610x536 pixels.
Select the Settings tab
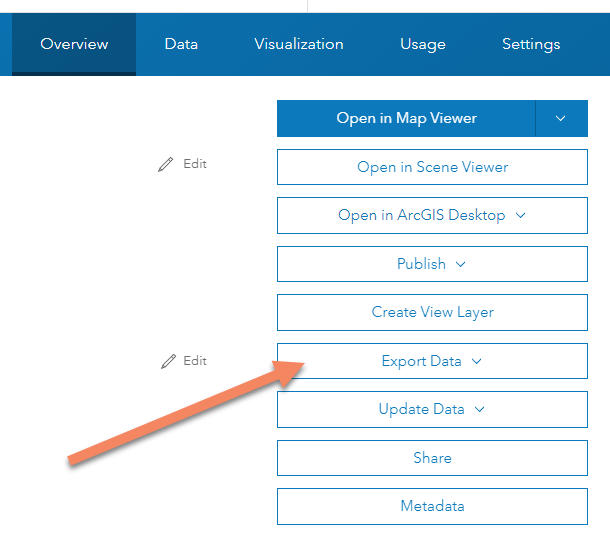pos(531,44)
